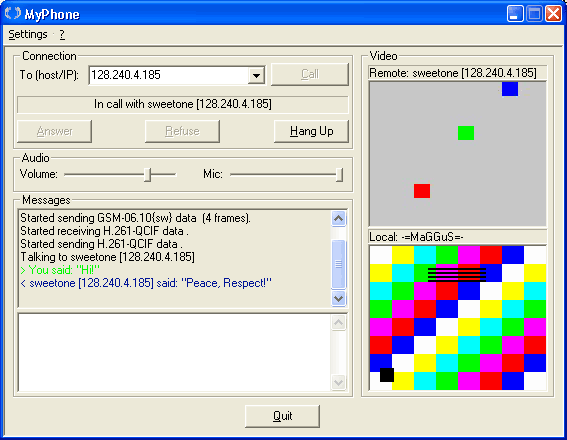Click the Mic slider handle
The height and width of the screenshot is (440, 567).
coord(339,175)
